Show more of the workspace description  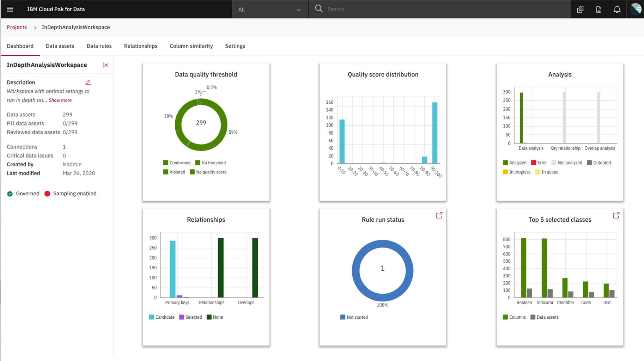(60, 100)
